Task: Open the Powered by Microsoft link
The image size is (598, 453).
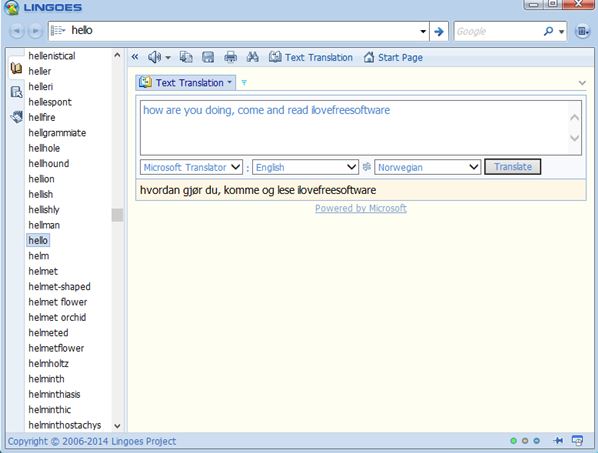Action: point(361,208)
